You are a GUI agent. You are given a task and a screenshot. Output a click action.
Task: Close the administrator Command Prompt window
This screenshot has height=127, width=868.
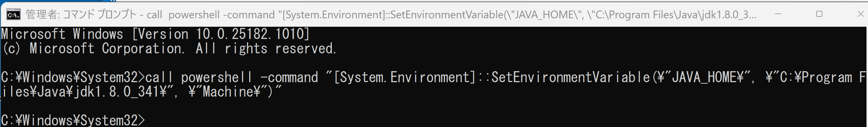(860, 14)
